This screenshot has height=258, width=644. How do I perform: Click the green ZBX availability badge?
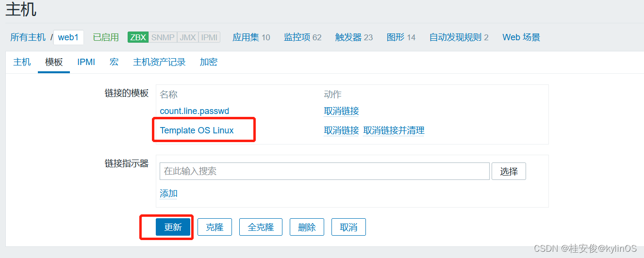[138, 37]
